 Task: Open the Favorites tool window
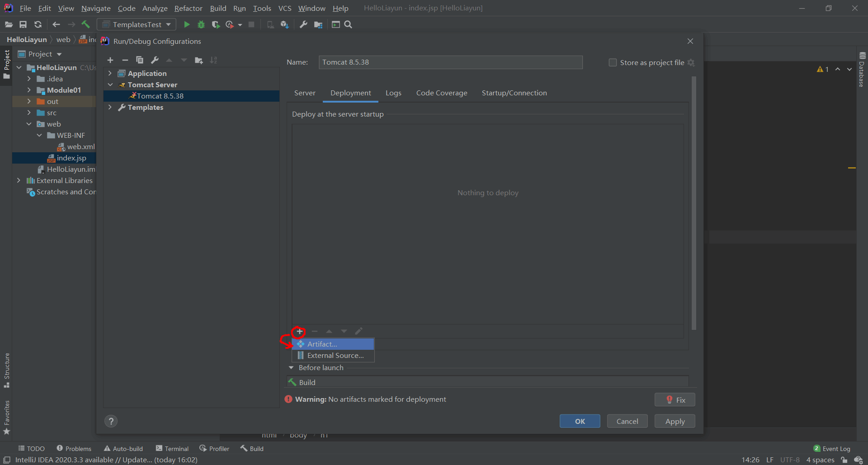tap(6, 418)
